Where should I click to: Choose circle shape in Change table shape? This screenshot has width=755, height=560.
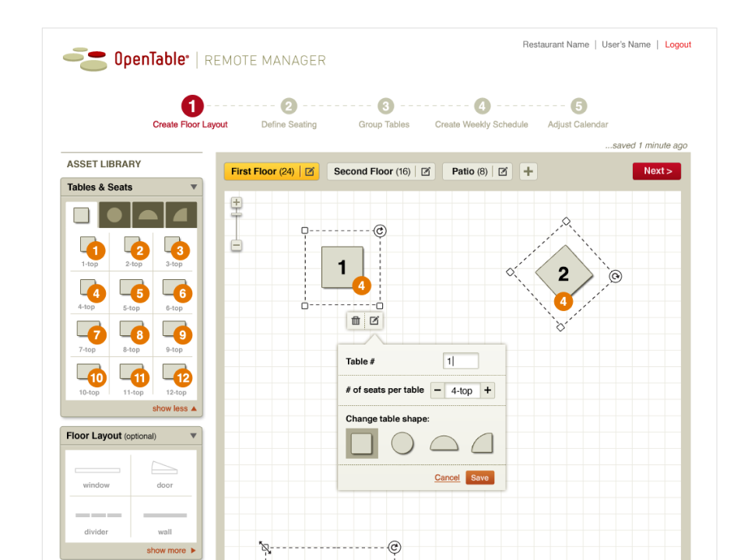click(402, 443)
